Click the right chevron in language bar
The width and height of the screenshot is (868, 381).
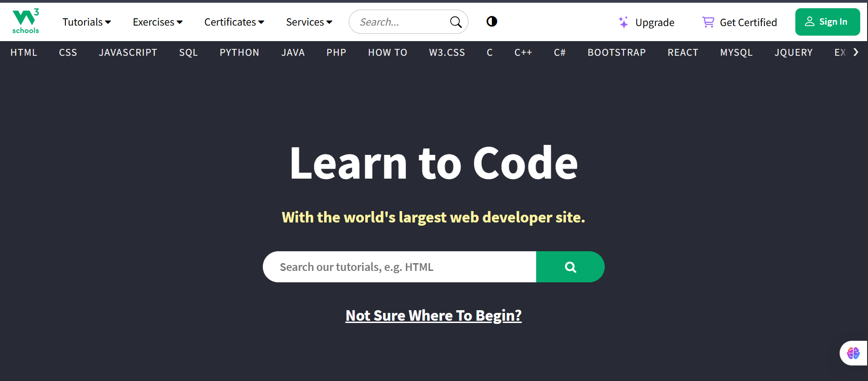tap(856, 52)
